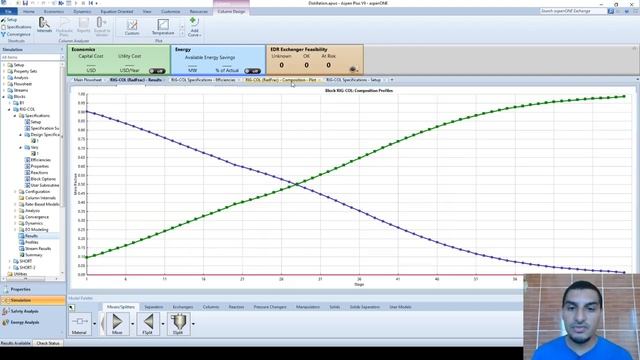Click the palette selection arrow tool
The width and height of the screenshot is (640, 360).
[71, 307]
